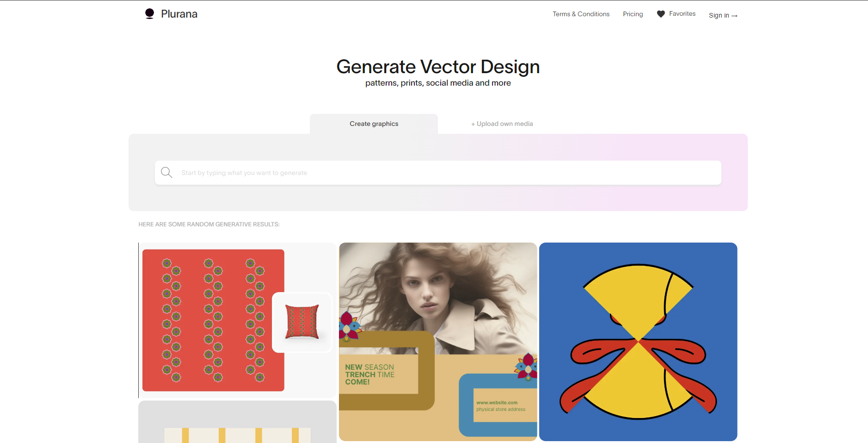Viewport: 868px width, 443px height.
Task: Open the red floral pattern result
Action: coord(213,320)
